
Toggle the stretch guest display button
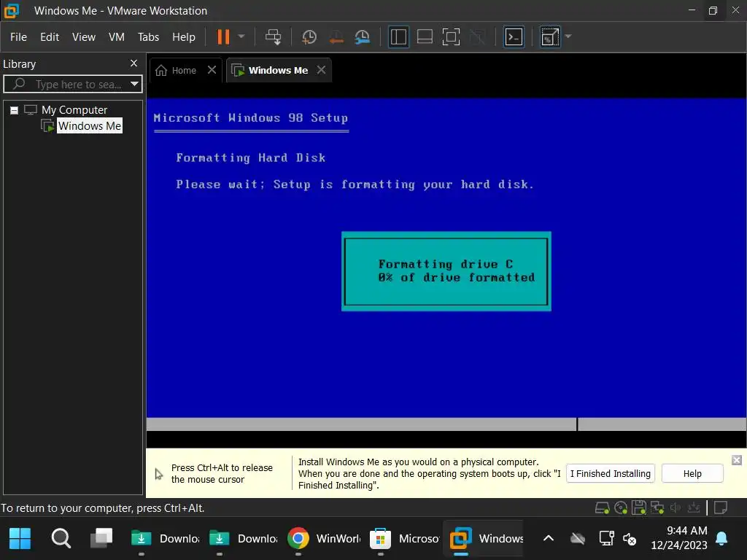pos(549,36)
